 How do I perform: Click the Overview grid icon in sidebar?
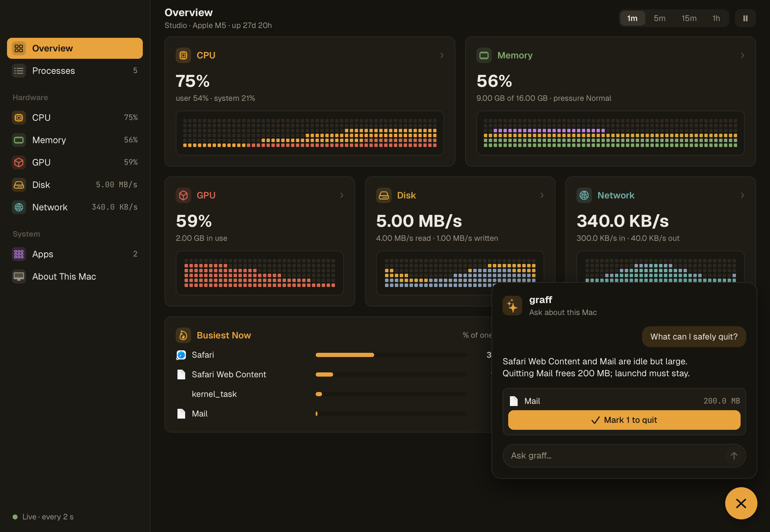coord(19,48)
